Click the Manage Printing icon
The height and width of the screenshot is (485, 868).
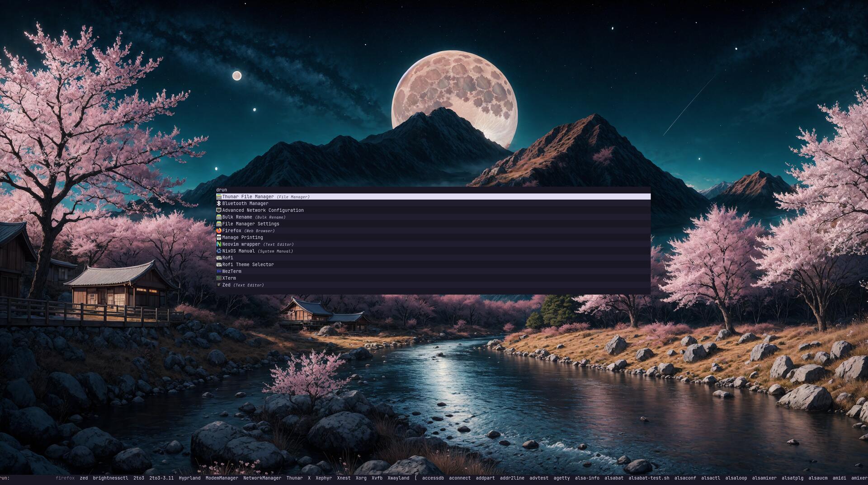click(x=219, y=237)
